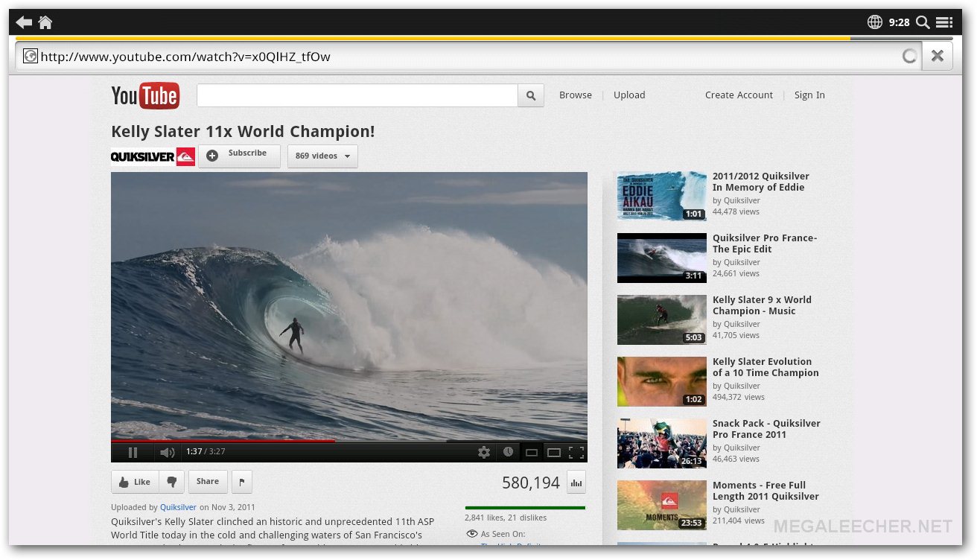Pause the video playback
977x560 pixels.
point(133,452)
